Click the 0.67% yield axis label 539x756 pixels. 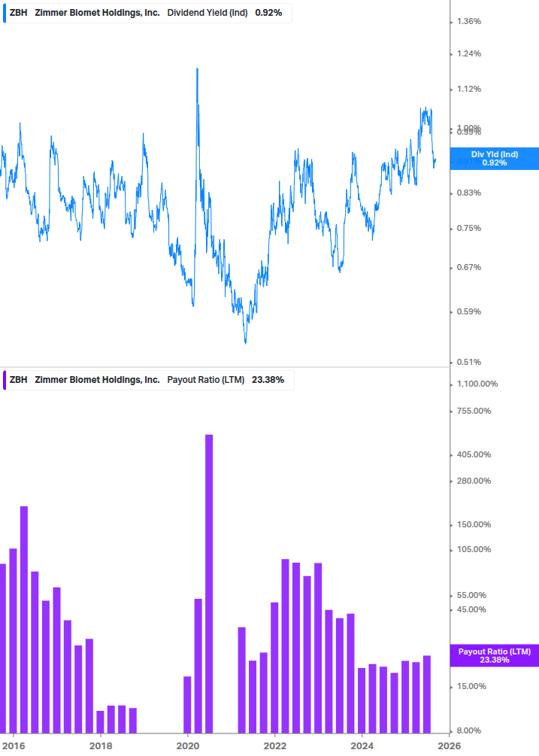pyautogui.click(x=468, y=267)
